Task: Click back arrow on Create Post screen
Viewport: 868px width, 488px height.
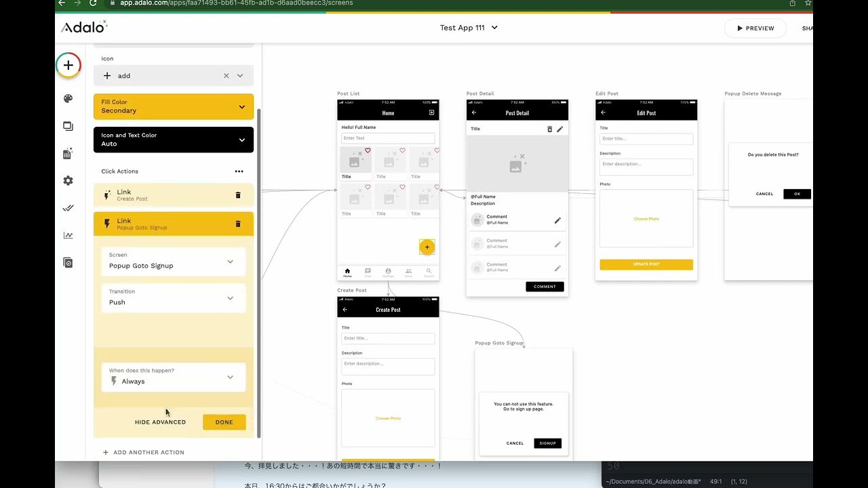Action: tap(344, 310)
